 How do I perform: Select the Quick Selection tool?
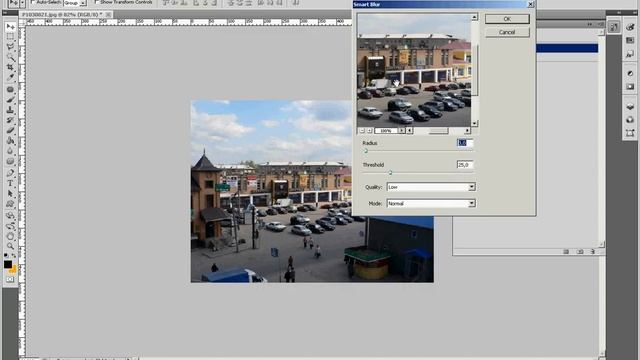coord(10,58)
